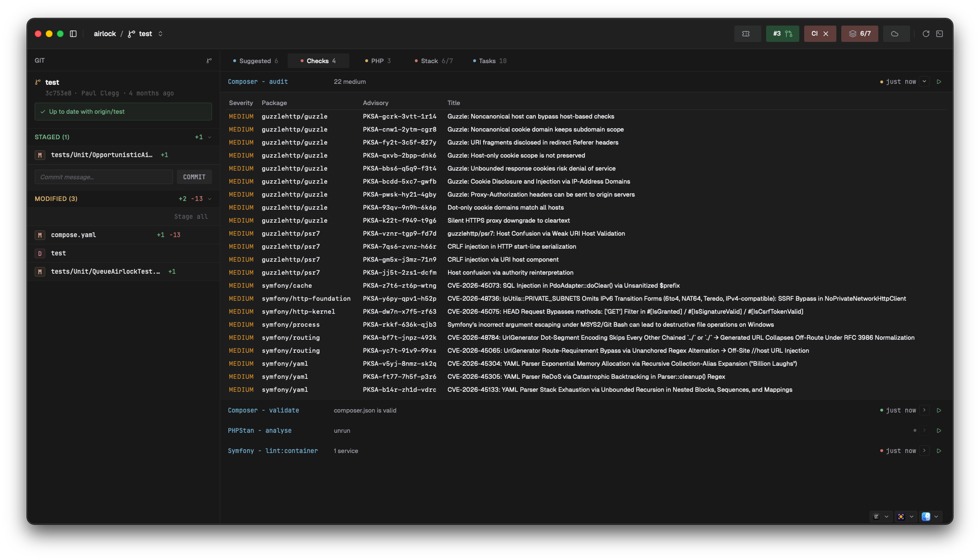
Task: Expand the Symfony lint:container details chevron
Action: (x=924, y=451)
